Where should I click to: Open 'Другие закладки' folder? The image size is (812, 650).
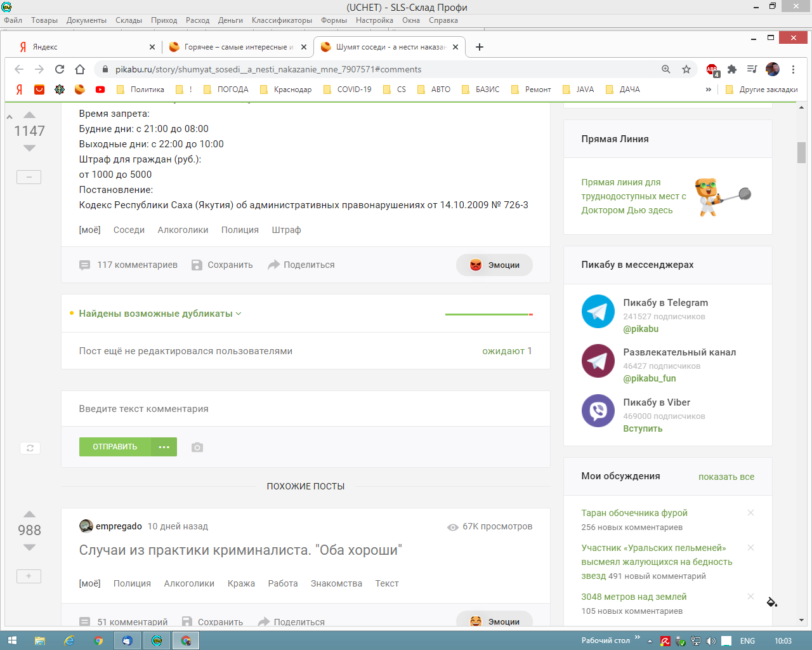[x=761, y=90]
